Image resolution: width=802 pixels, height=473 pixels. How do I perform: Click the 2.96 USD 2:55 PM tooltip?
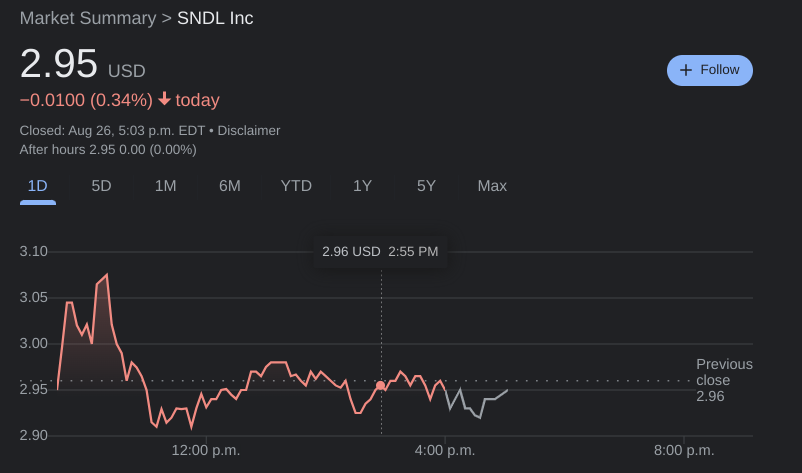[x=380, y=251]
